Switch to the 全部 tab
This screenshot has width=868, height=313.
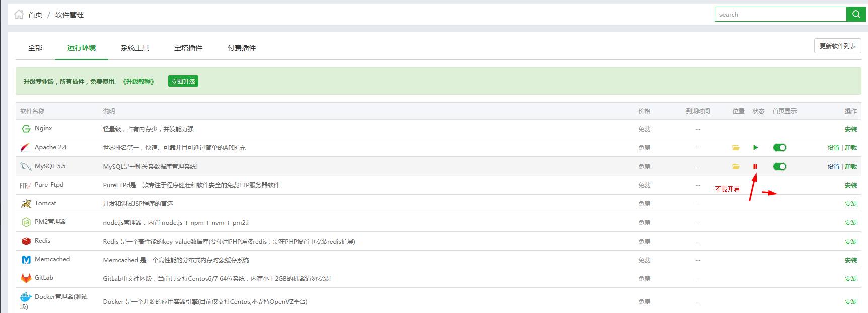click(x=35, y=48)
